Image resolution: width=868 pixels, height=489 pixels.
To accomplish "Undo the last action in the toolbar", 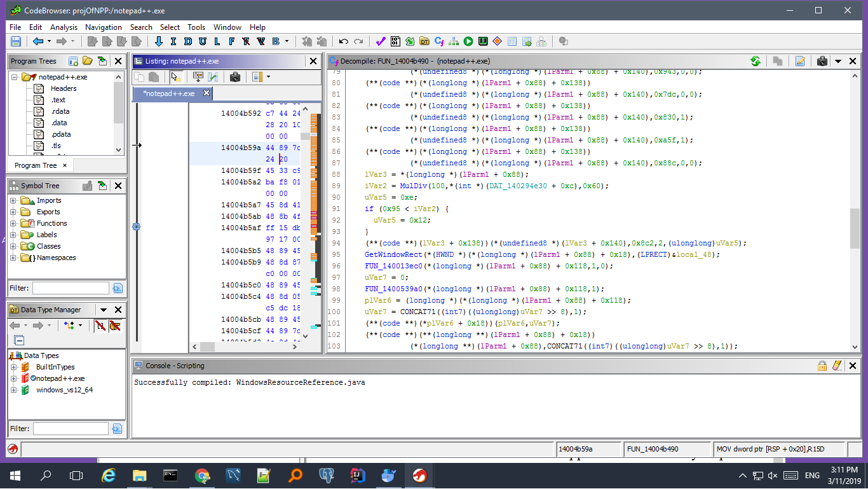I will tap(344, 41).
